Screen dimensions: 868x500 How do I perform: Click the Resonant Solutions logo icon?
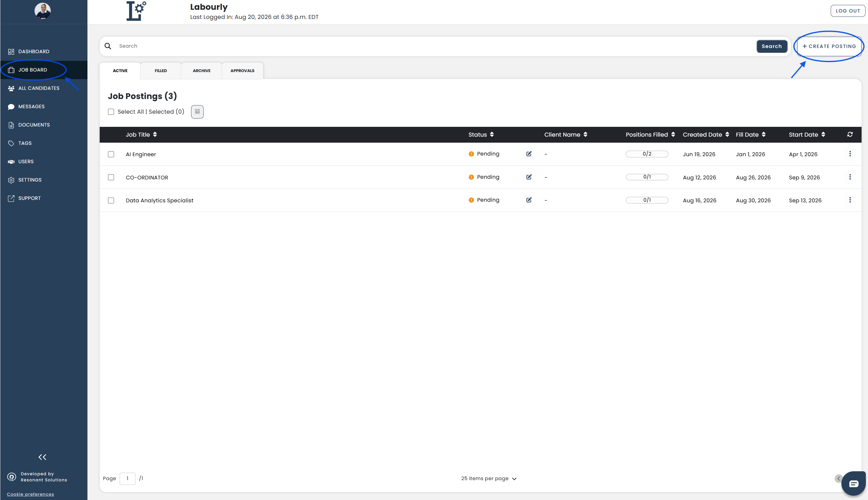point(12,477)
